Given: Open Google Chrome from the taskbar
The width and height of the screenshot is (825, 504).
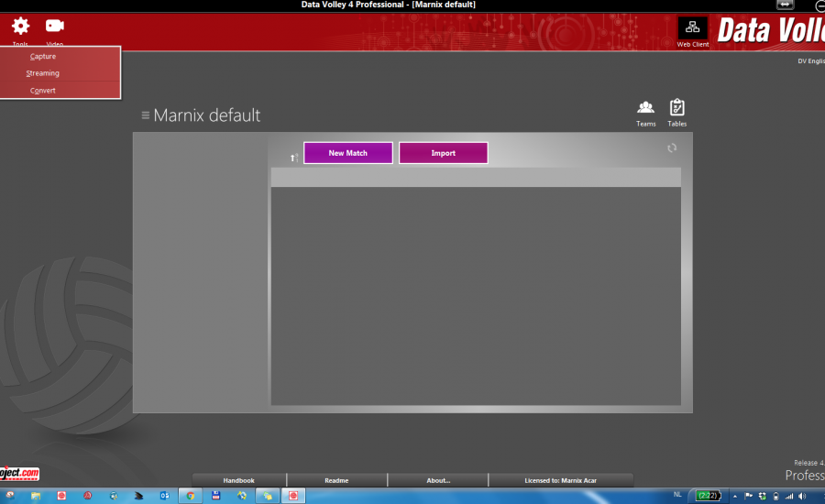Looking at the screenshot, I should pos(191,496).
